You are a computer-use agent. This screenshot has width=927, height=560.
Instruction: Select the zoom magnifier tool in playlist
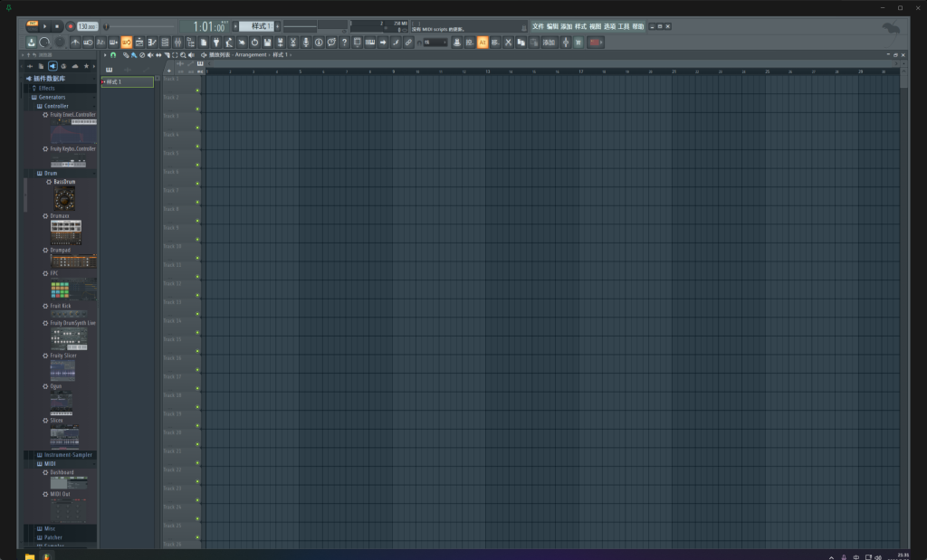183,55
